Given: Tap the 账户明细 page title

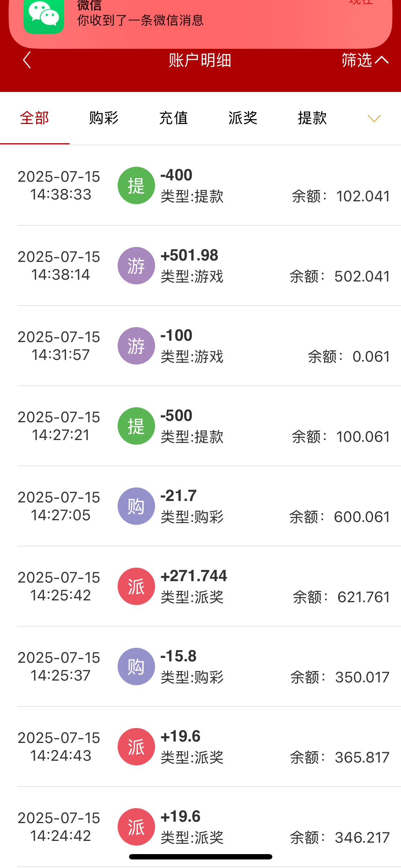Looking at the screenshot, I should tap(200, 60).
